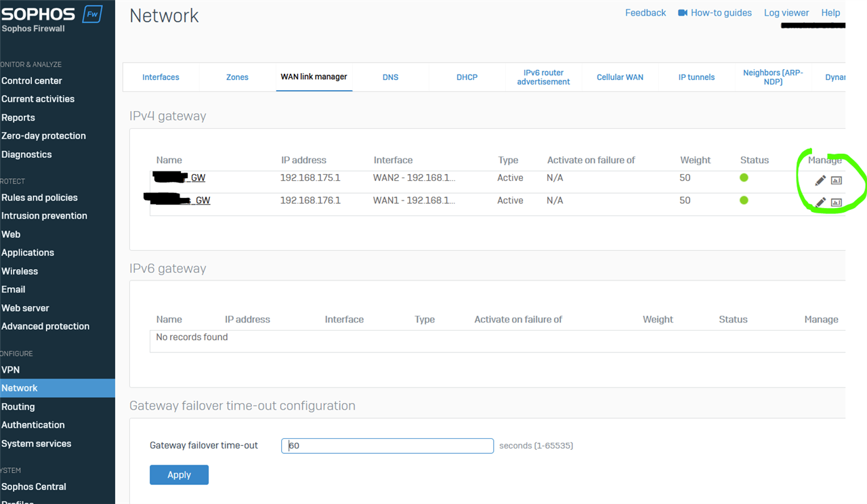Open Rules and policies in sidebar
Image resolution: width=867 pixels, height=504 pixels.
39,198
